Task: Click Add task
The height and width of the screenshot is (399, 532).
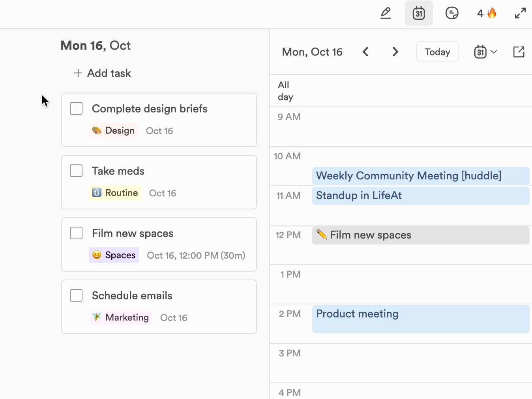Action: pos(103,73)
